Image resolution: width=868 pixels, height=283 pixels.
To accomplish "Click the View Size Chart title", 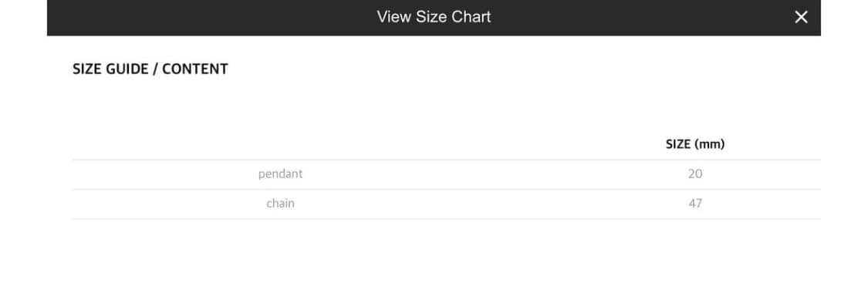I will 434,17.
